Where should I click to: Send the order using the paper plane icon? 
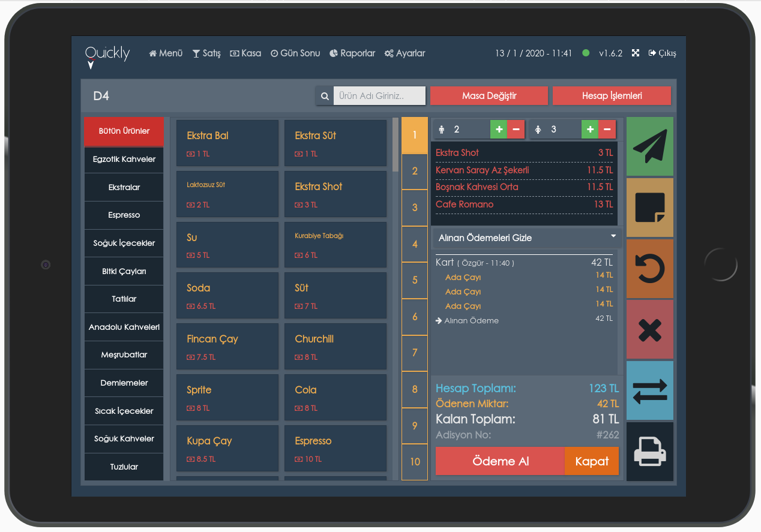[x=650, y=147]
